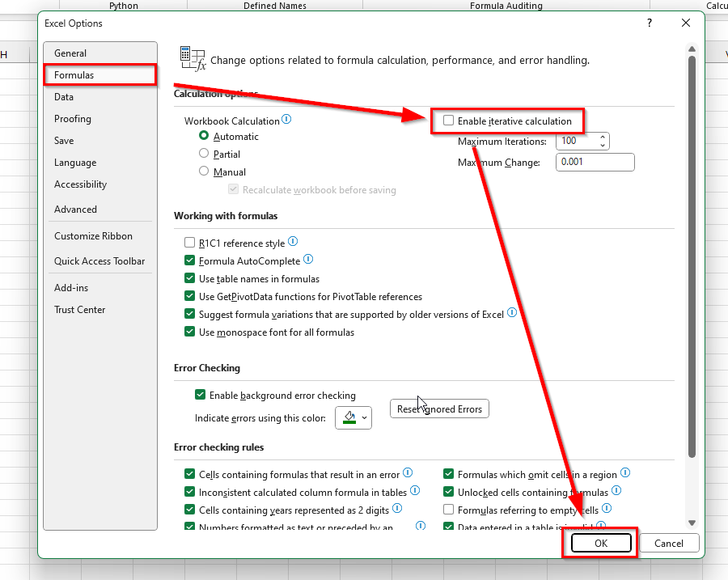Viewport: 728px width, 580px height.
Task: Toggle R1C1 reference style checkbox
Action: coord(190,243)
